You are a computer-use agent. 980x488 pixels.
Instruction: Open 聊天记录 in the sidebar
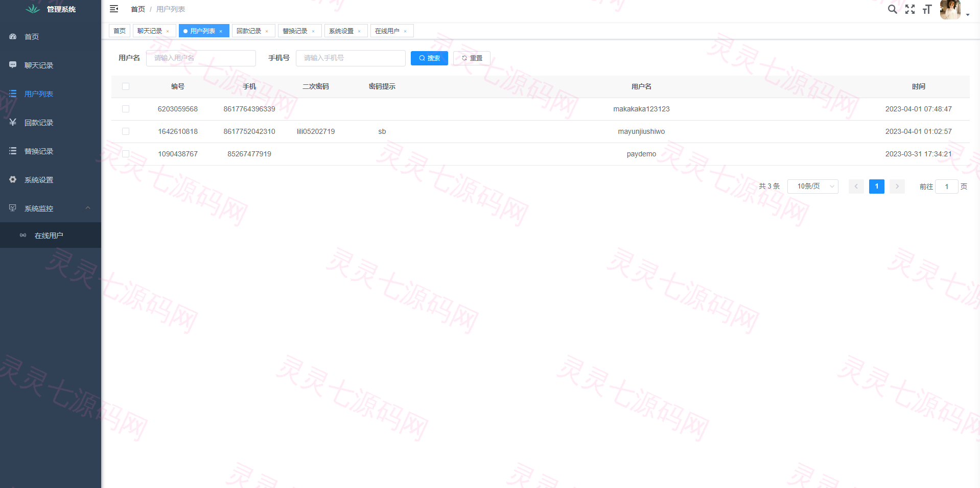pos(51,65)
